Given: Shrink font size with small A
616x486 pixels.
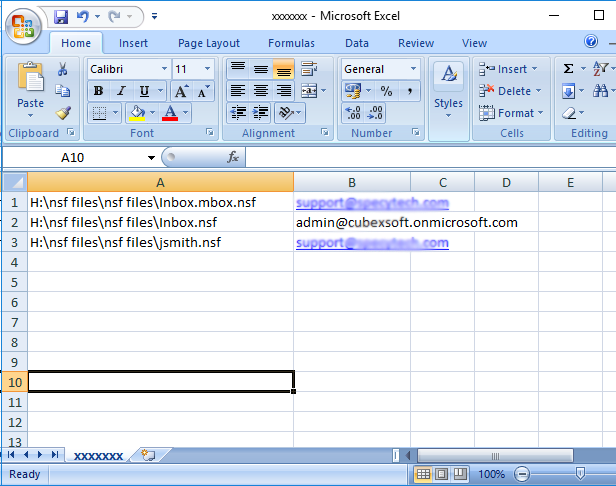Looking at the screenshot, I should tap(204, 91).
